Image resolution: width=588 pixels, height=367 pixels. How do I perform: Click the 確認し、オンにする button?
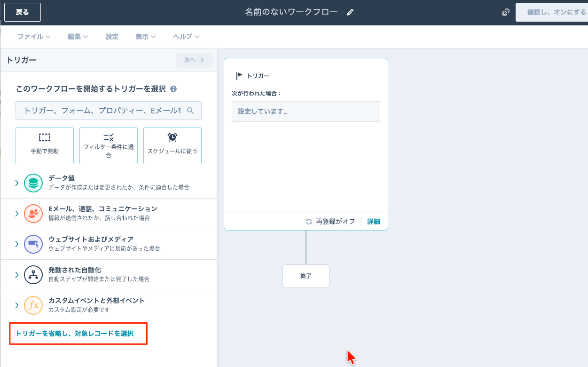tap(552, 12)
